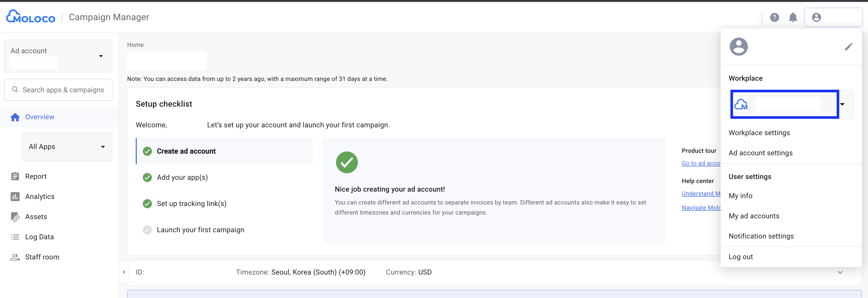Select the Create ad account checklist step
This screenshot has height=298, width=868.
pyautogui.click(x=186, y=151)
